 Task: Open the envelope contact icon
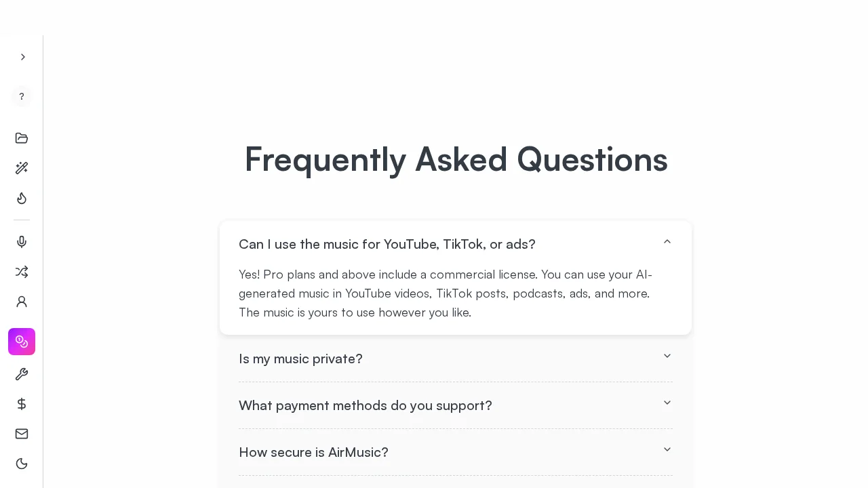pyautogui.click(x=22, y=434)
